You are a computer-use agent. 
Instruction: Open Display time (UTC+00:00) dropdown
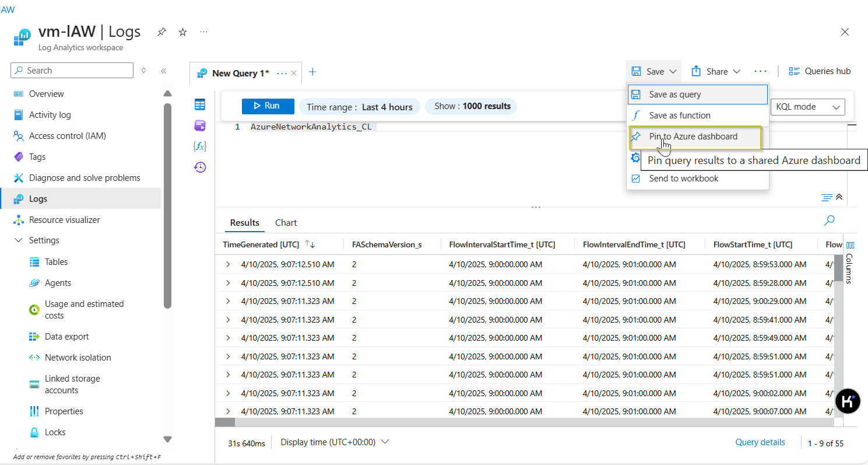(335, 442)
